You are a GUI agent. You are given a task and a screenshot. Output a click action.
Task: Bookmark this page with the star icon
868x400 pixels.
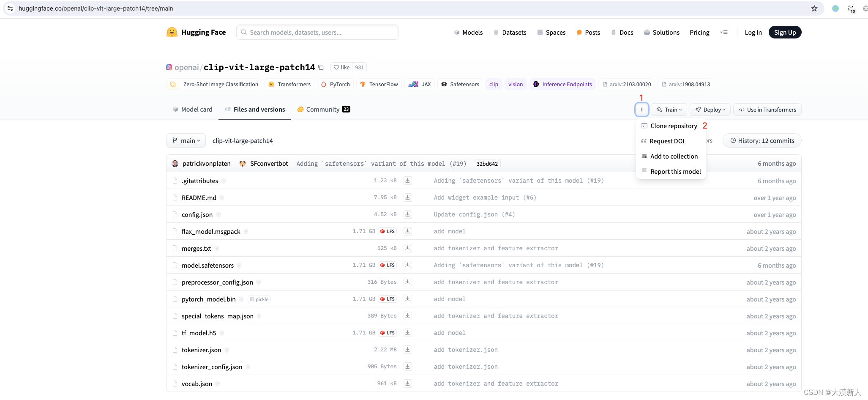coord(814,8)
